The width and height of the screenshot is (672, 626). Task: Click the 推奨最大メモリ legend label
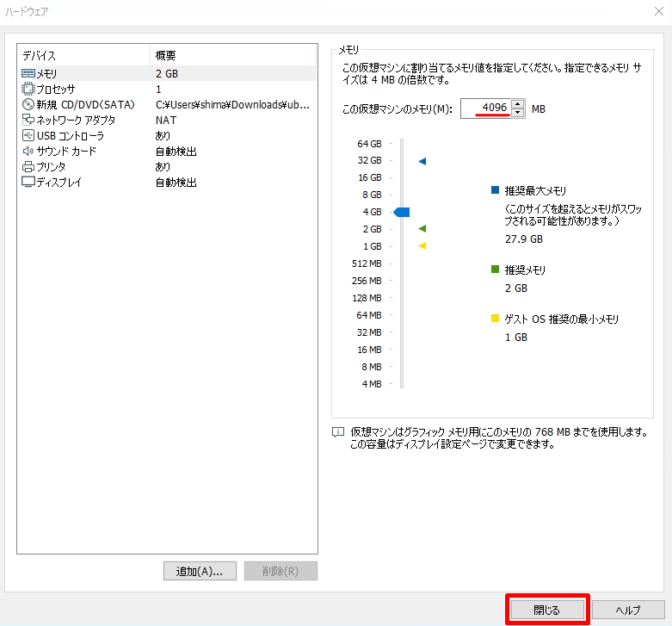coord(535,191)
